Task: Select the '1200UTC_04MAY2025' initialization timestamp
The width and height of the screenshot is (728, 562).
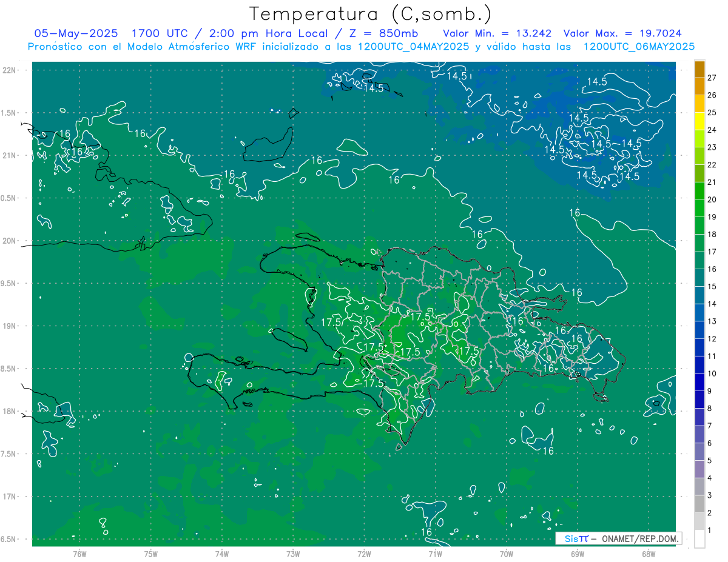Action: (414, 47)
